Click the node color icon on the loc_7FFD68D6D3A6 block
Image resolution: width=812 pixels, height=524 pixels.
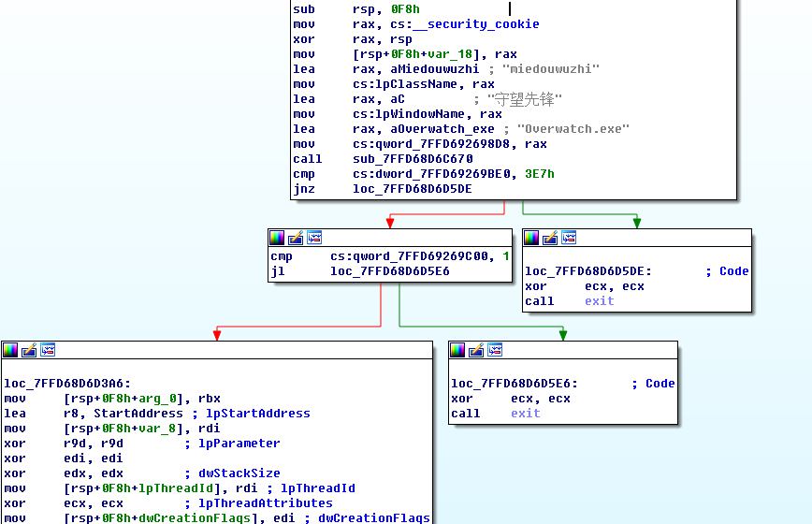pos(10,350)
